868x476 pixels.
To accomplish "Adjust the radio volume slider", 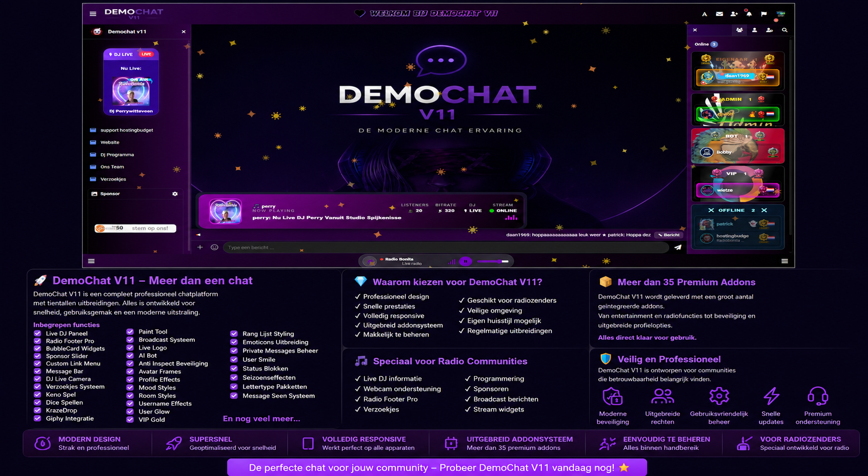I will click(x=492, y=261).
